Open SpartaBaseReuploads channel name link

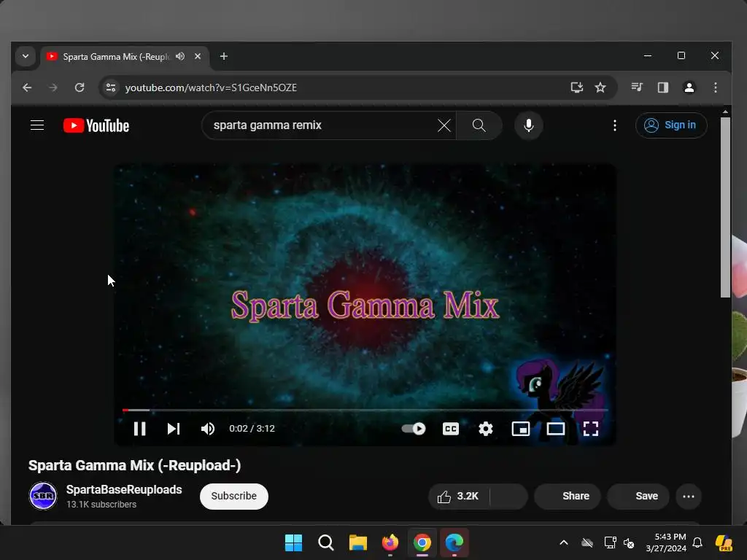124,489
